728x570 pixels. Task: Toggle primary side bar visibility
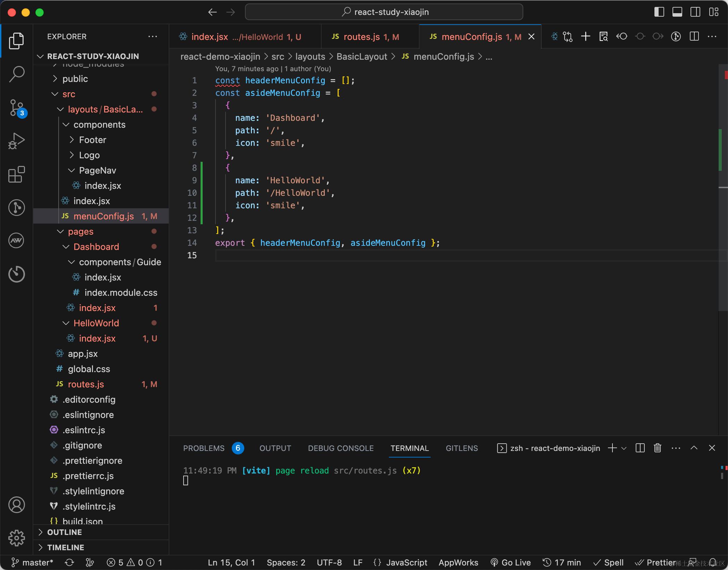tap(659, 12)
